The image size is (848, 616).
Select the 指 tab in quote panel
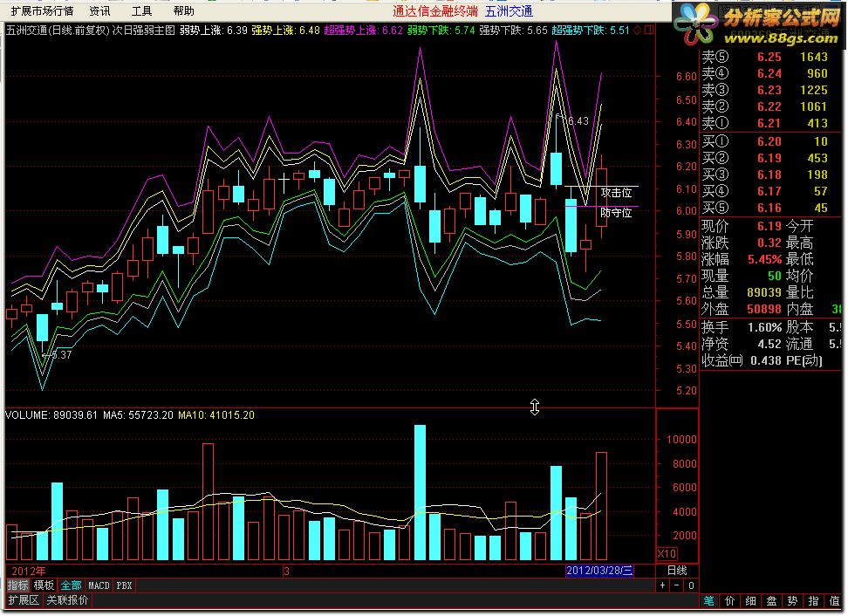(x=813, y=601)
